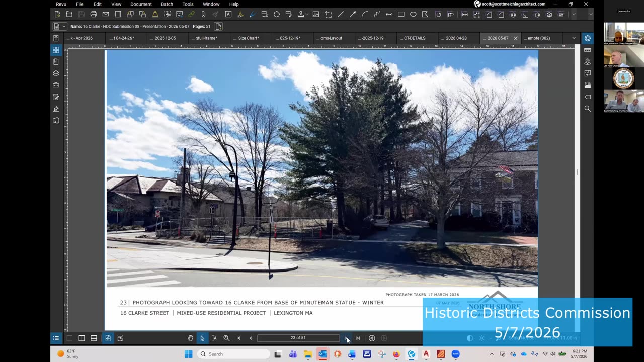Select the Polygon tool
The height and width of the screenshot is (362, 644).
coord(426,15)
